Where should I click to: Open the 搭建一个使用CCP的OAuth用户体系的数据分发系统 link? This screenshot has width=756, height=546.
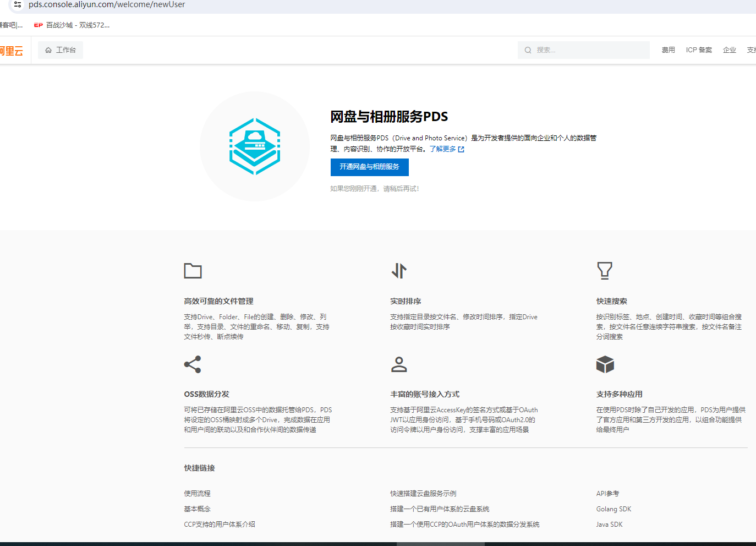click(x=465, y=525)
